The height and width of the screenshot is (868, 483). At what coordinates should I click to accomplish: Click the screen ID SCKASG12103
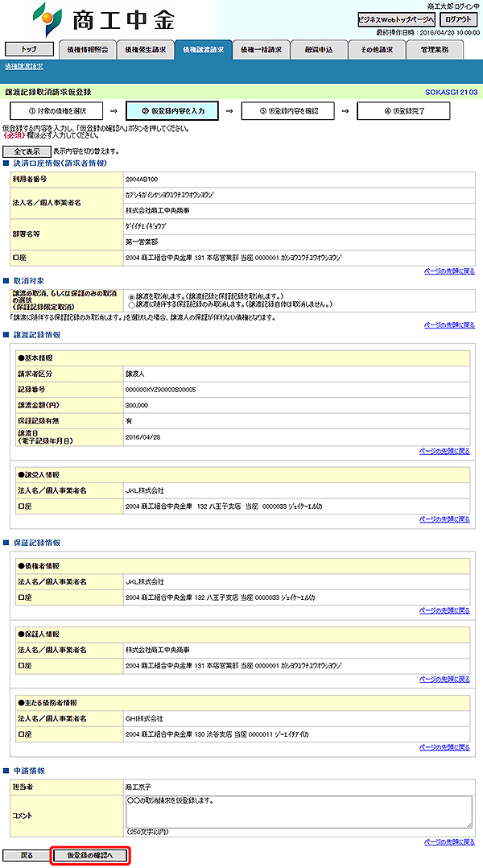click(452, 92)
